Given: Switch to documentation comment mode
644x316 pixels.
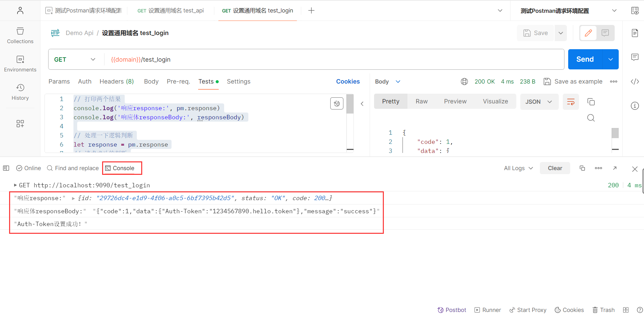Looking at the screenshot, I should tap(605, 33).
